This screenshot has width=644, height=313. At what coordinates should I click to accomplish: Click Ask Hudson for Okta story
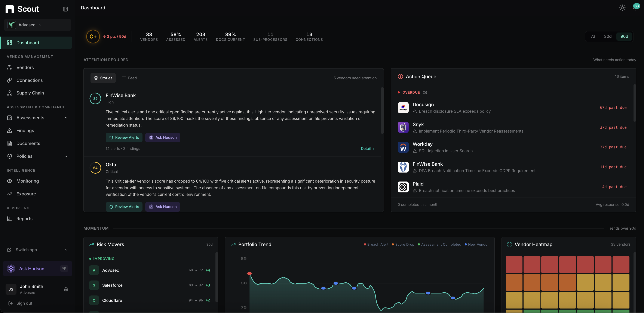tap(163, 207)
